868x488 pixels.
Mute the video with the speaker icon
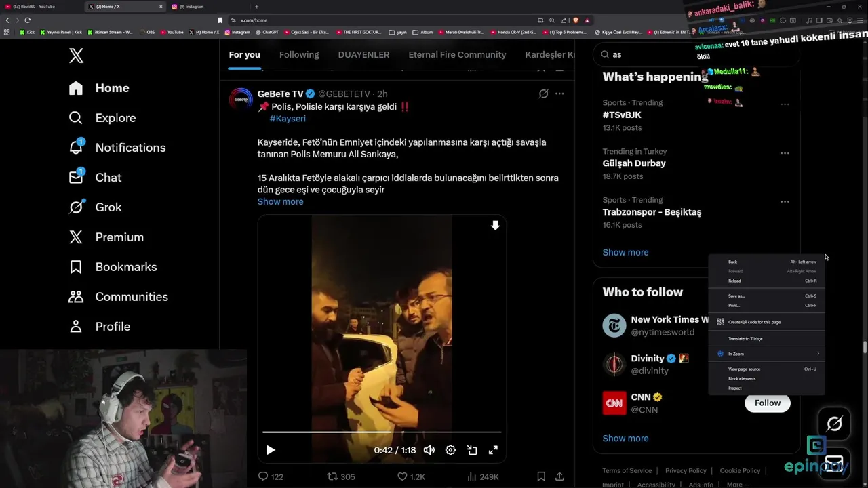pyautogui.click(x=429, y=450)
